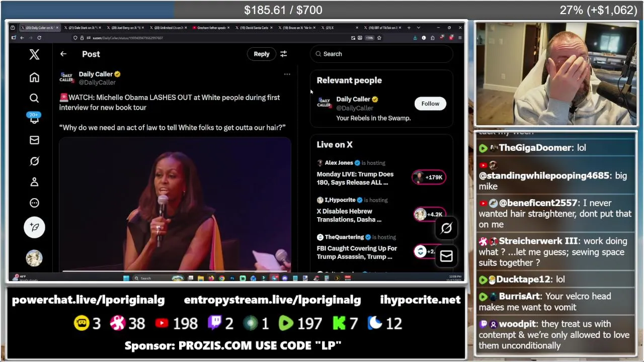Reload the page in the browser
The width and height of the screenshot is (644, 362).
click(x=39, y=38)
